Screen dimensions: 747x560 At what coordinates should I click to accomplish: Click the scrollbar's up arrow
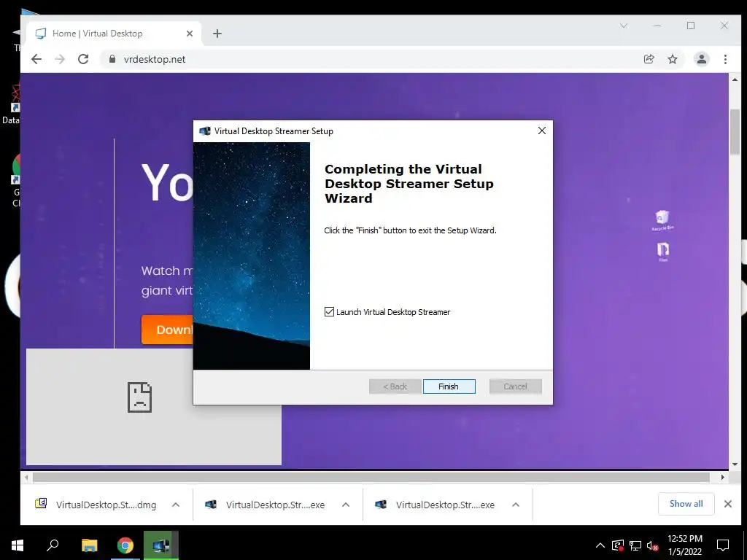(x=735, y=79)
